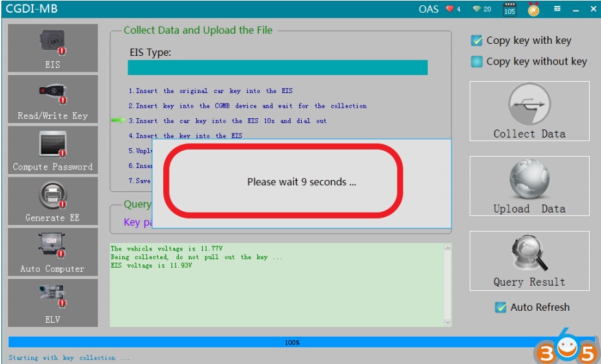Click the EIS Type teal field
Viewport: 601px width, 364px height.
click(277, 67)
